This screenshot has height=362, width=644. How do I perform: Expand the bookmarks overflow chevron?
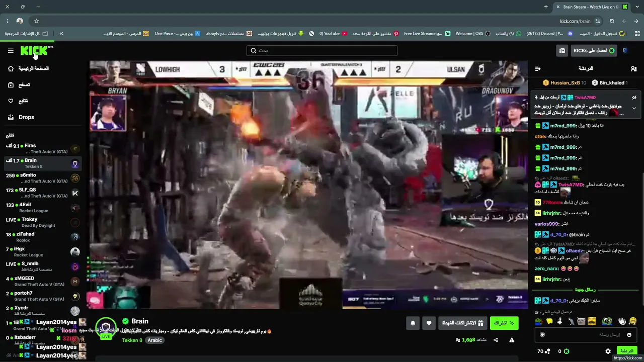(x=61, y=34)
